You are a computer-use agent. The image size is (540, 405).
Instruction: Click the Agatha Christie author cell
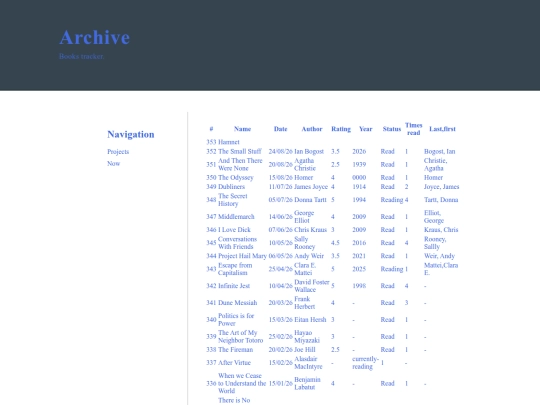(x=305, y=164)
